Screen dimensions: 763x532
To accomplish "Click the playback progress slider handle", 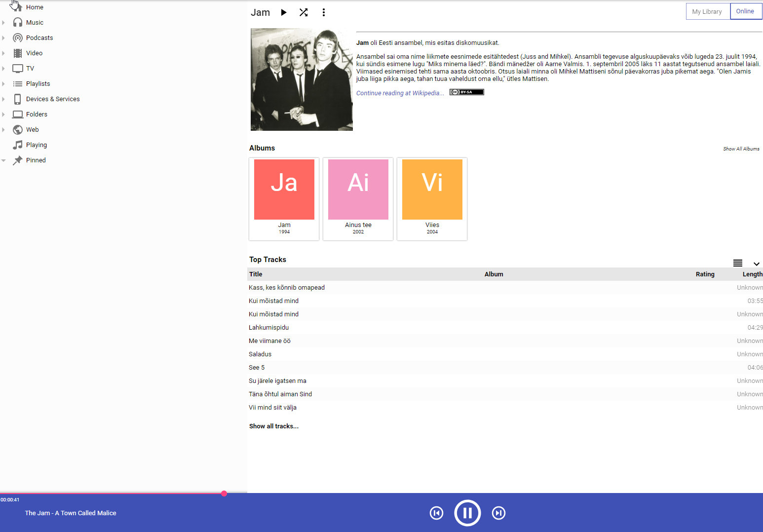I will tap(224, 494).
